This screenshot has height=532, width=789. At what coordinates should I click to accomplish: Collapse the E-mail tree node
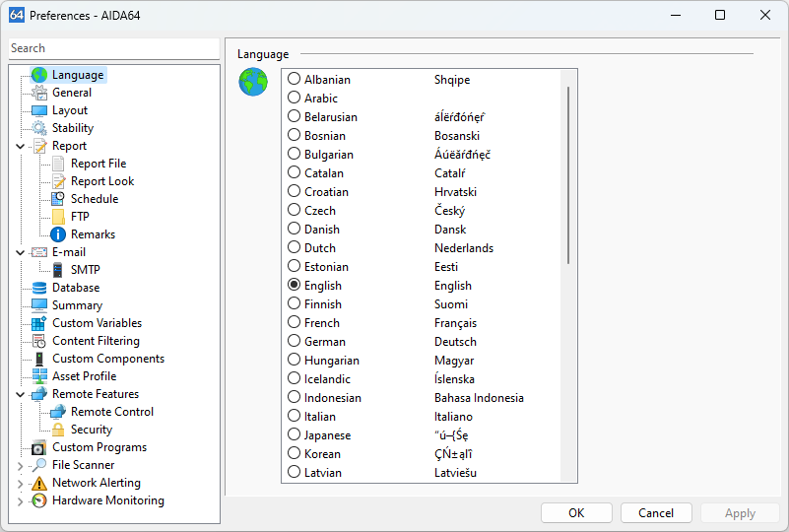point(20,252)
